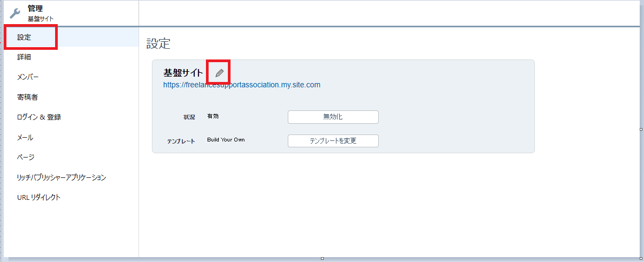Click the 基盤サイト site name in the card
The image size is (644, 262).
click(183, 73)
